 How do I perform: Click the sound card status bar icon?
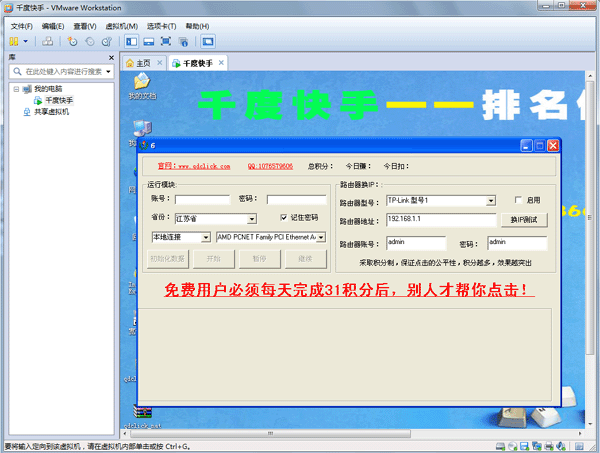coord(561,446)
